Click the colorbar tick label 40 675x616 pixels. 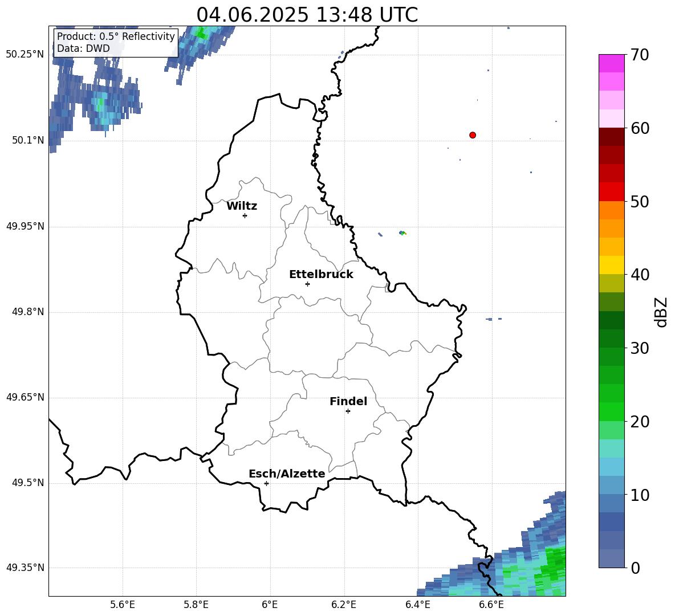640,275
